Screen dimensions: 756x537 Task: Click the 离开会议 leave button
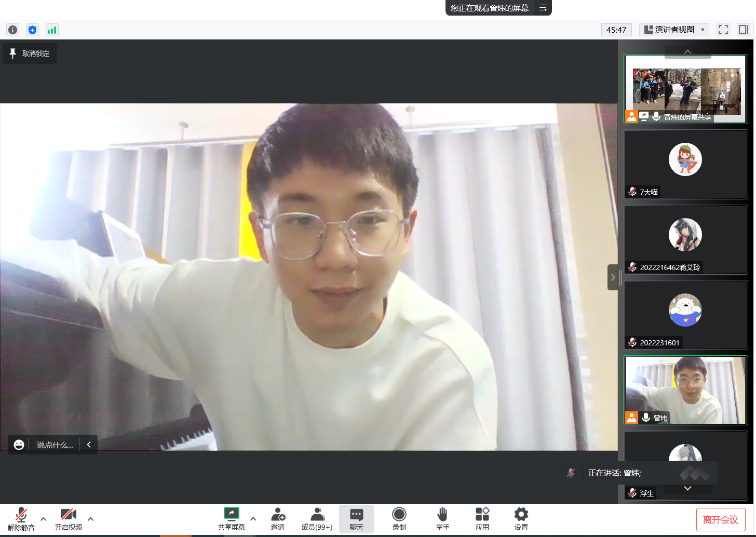[x=720, y=519]
